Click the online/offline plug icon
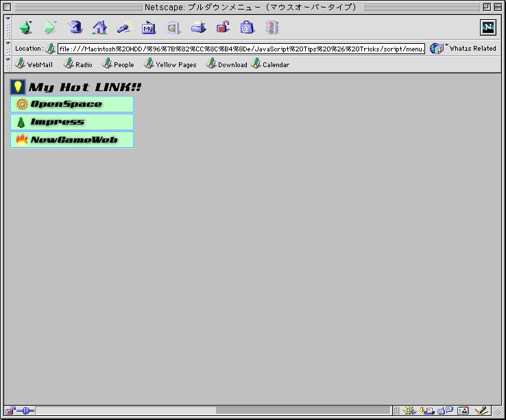 (25, 410)
